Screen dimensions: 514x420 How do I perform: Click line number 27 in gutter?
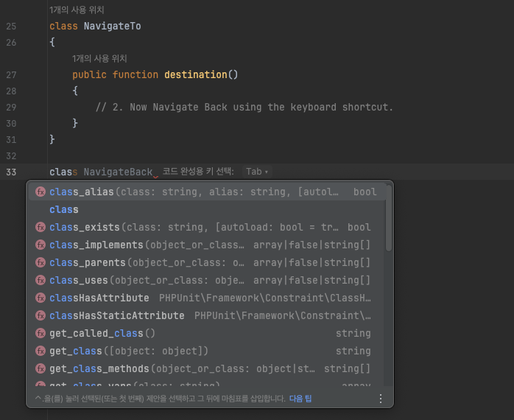(11, 75)
